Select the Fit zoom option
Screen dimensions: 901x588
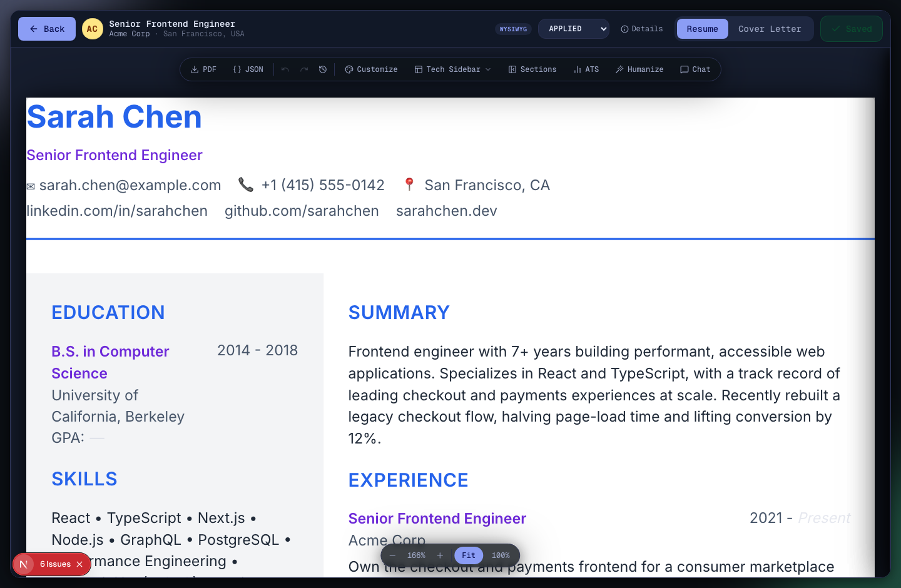tap(469, 555)
